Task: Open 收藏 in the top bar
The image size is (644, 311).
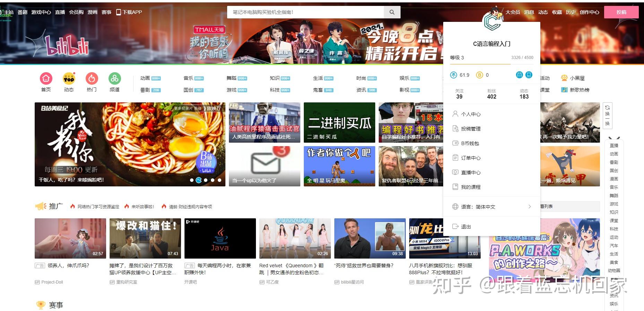Action: point(557,12)
